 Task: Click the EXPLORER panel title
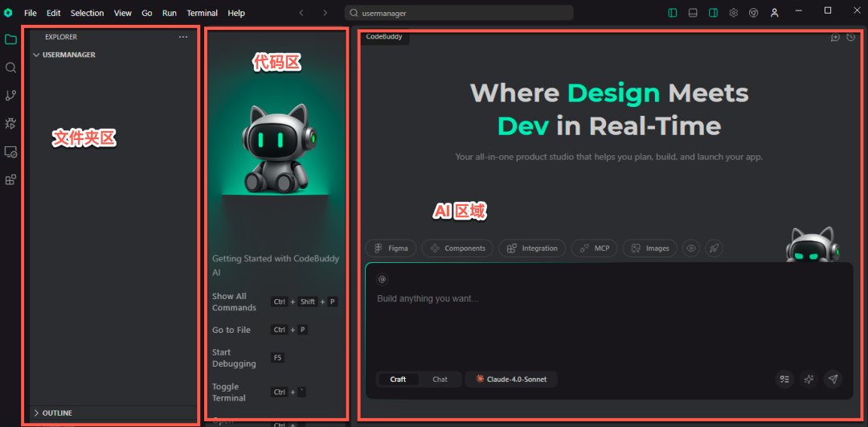(x=61, y=37)
